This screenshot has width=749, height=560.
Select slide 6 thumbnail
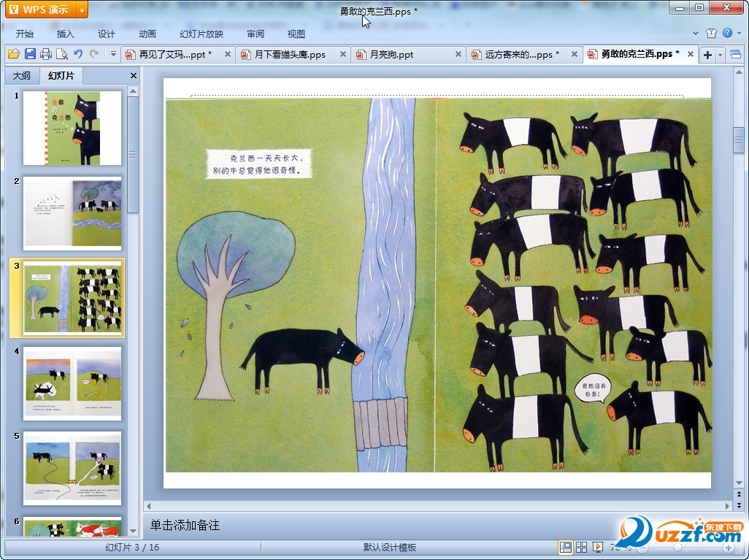click(72, 526)
